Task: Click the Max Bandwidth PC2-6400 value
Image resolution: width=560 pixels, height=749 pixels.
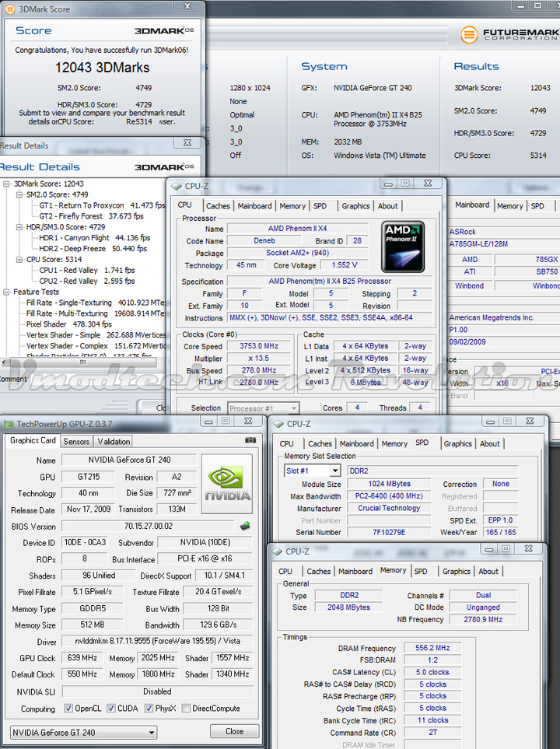Action: [x=389, y=495]
